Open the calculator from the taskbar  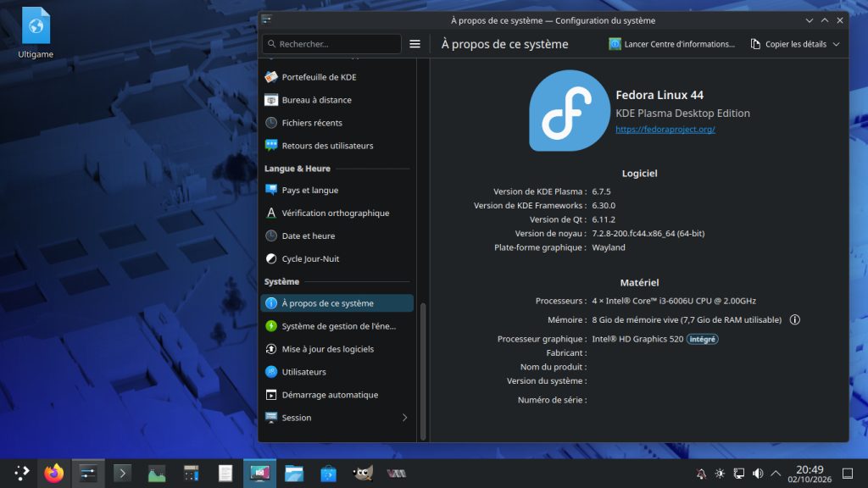(x=191, y=473)
